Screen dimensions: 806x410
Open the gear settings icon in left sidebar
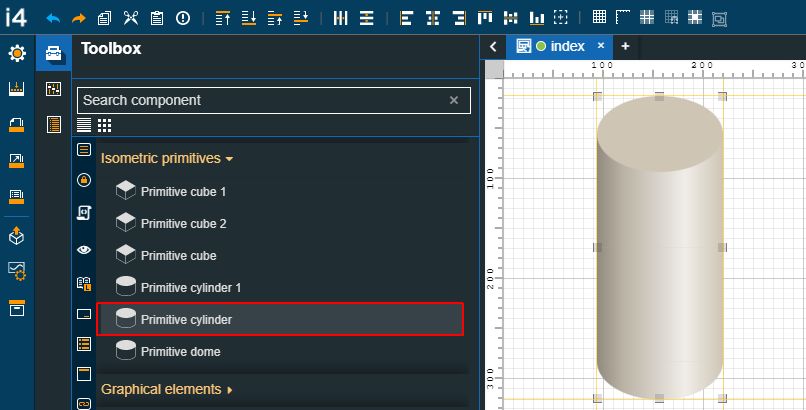coord(17,53)
